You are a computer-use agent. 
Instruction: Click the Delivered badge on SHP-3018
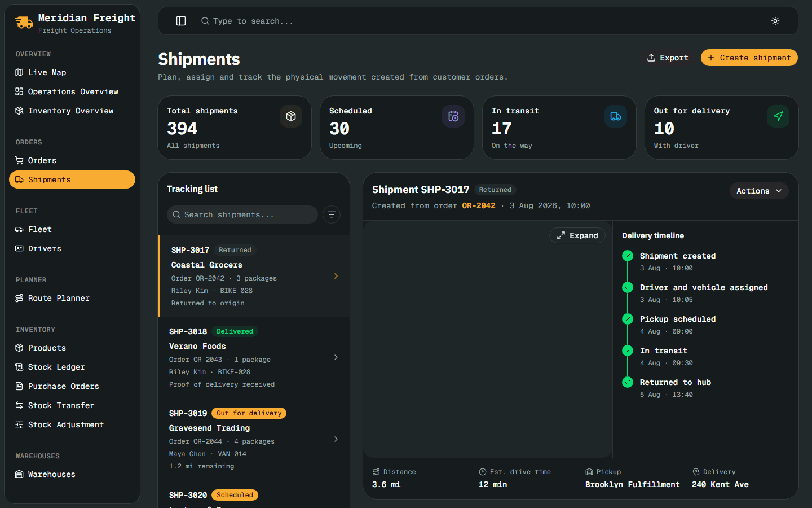point(235,331)
